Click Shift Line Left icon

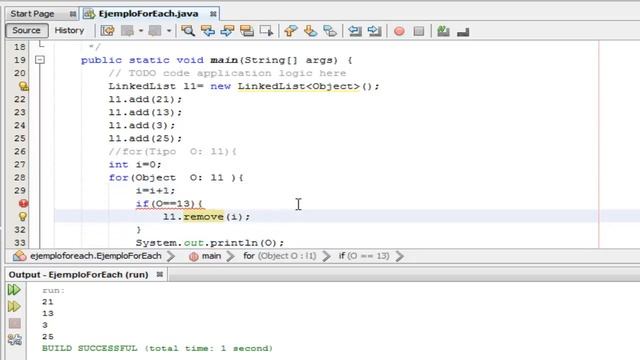(x=355, y=31)
